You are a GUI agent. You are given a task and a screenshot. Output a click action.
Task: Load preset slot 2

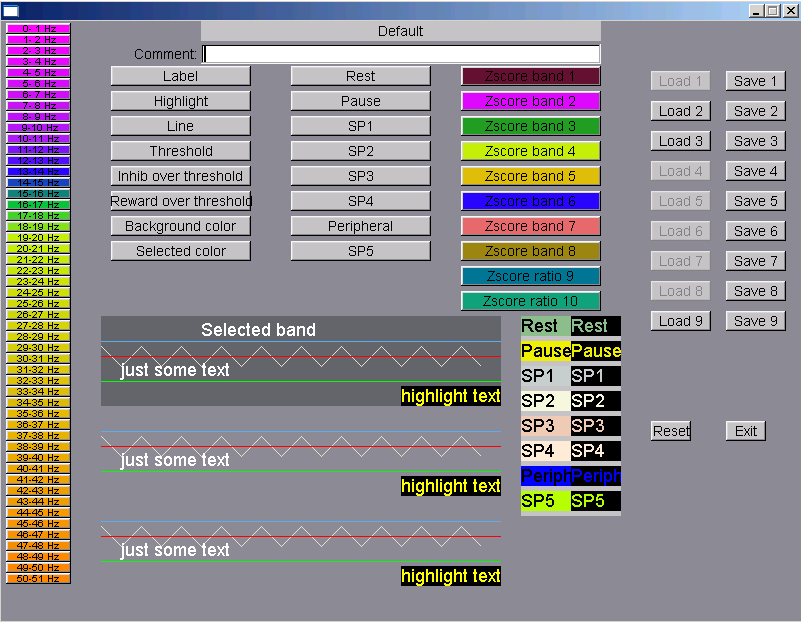(681, 111)
